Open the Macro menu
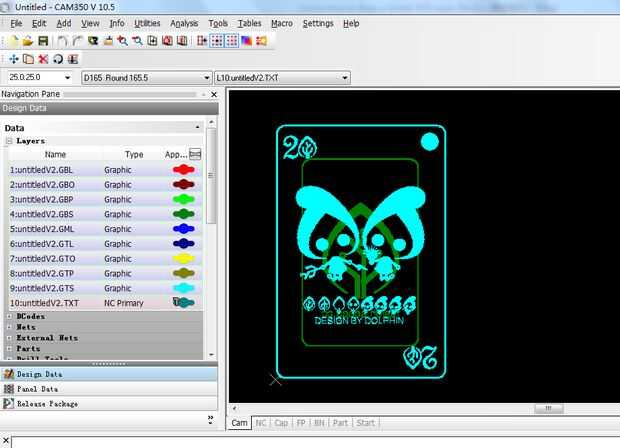The width and height of the screenshot is (620, 448). tap(282, 24)
